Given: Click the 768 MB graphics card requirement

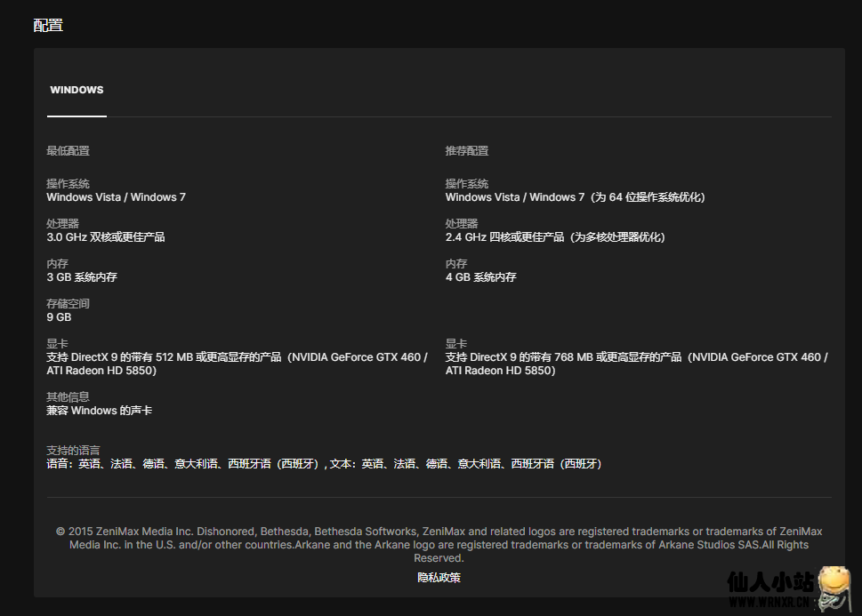Looking at the screenshot, I should click(636, 364).
